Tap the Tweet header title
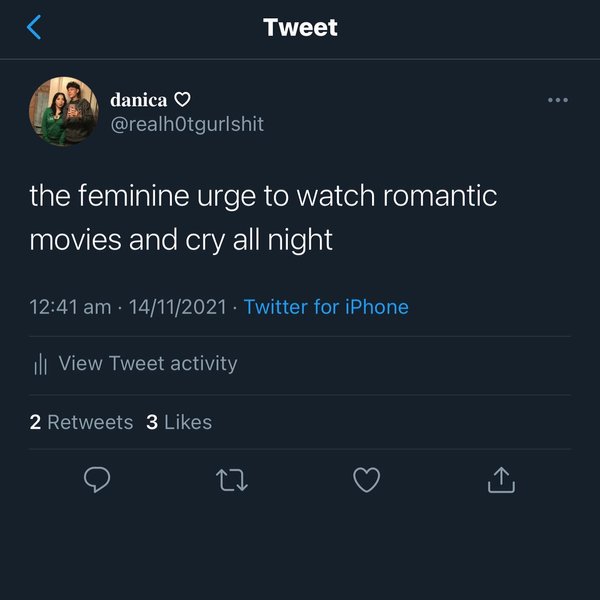 300,27
